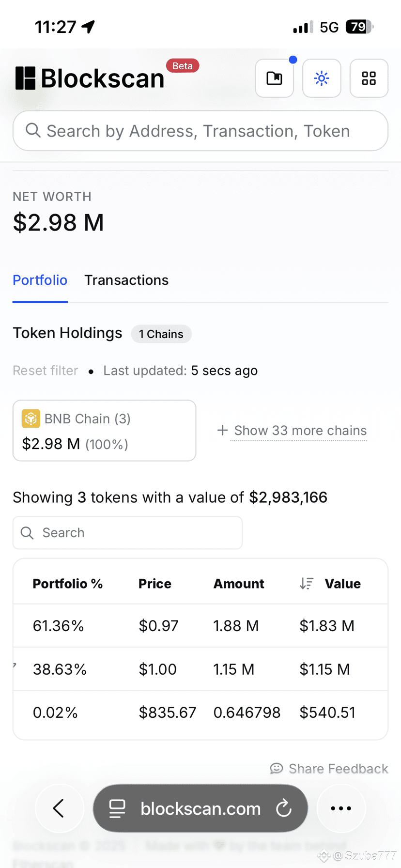Image resolution: width=401 pixels, height=868 pixels.
Task: Click the token Search field
Action: click(127, 533)
